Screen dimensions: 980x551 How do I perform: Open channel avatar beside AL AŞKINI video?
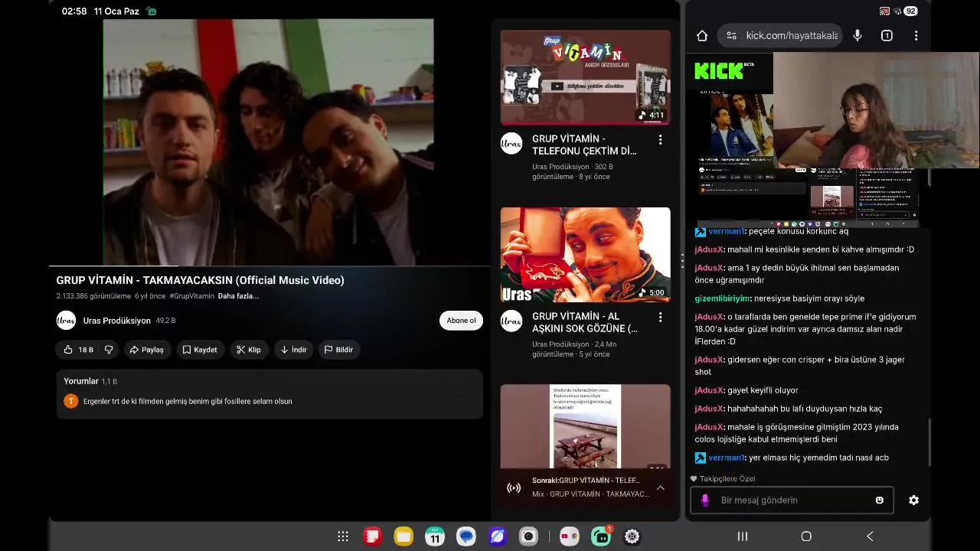[x=511, y=321]
